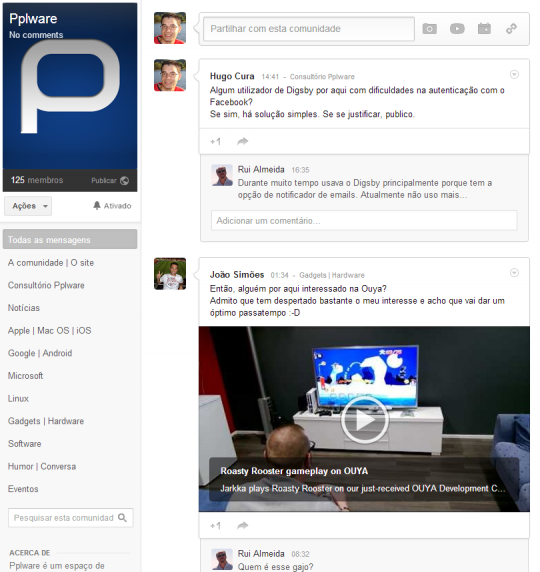Open Google | Android category
Viewport: 540px width, 572px height.
(40, 353)
